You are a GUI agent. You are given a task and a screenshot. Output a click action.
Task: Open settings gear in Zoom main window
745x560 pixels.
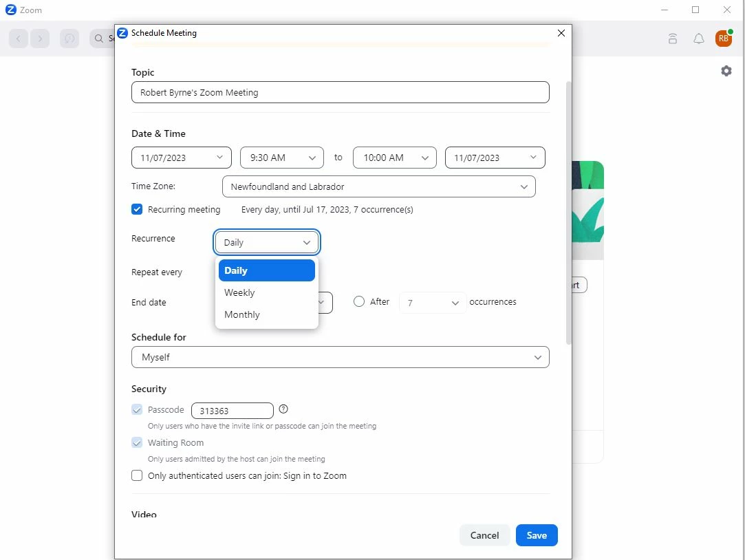coord(726,71)
